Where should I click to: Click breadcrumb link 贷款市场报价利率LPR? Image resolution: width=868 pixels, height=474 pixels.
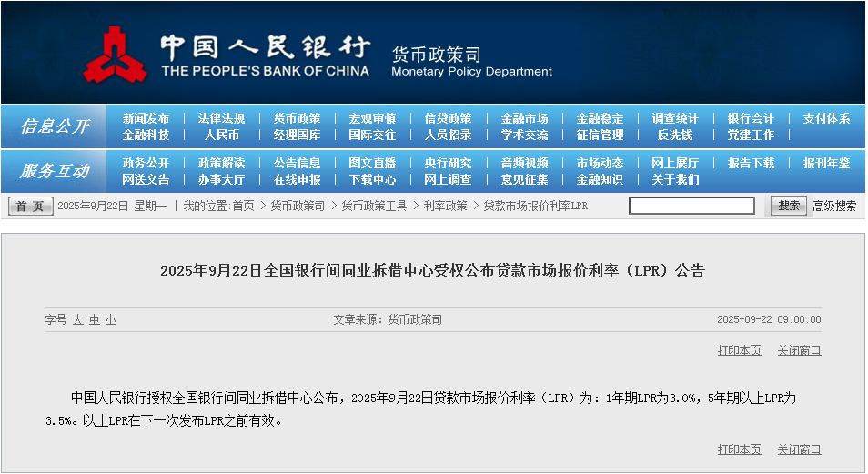point(536,206)
